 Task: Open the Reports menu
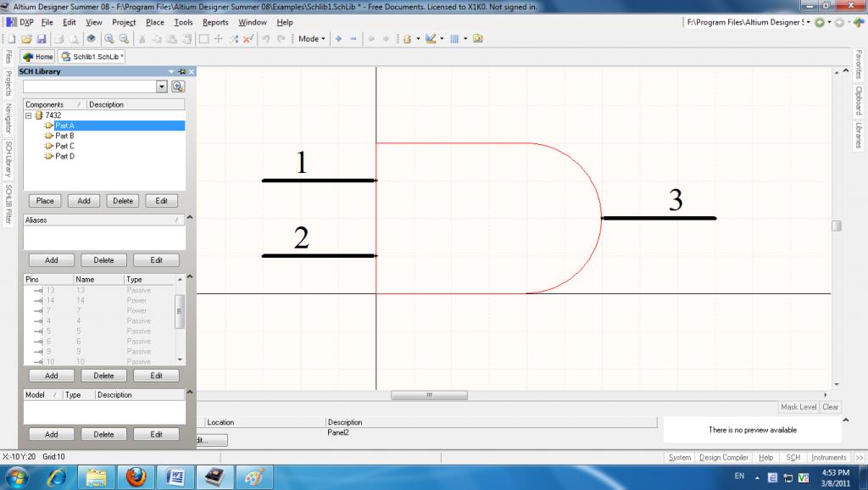pos(215,22)
